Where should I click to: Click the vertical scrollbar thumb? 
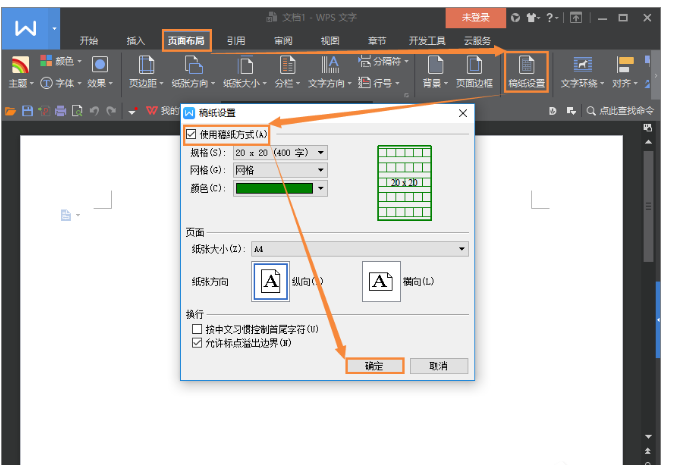coord(648,206)
